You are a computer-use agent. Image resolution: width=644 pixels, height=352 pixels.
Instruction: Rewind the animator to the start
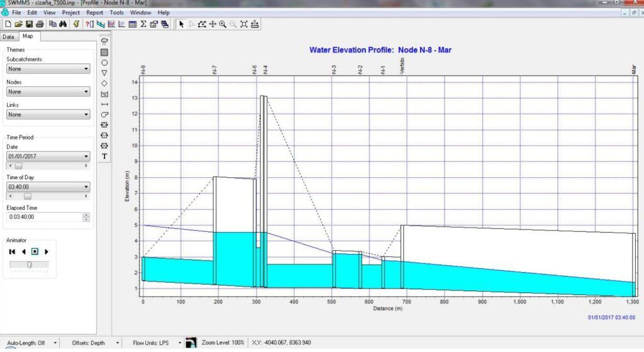coord(12,251)
